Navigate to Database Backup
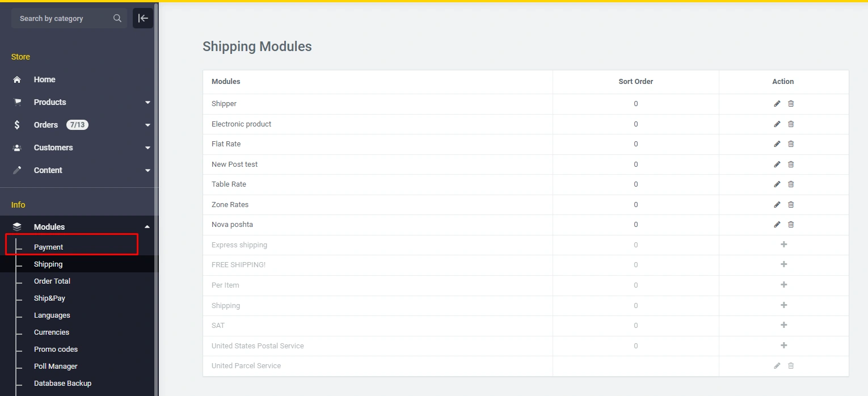 click(62, 384)
